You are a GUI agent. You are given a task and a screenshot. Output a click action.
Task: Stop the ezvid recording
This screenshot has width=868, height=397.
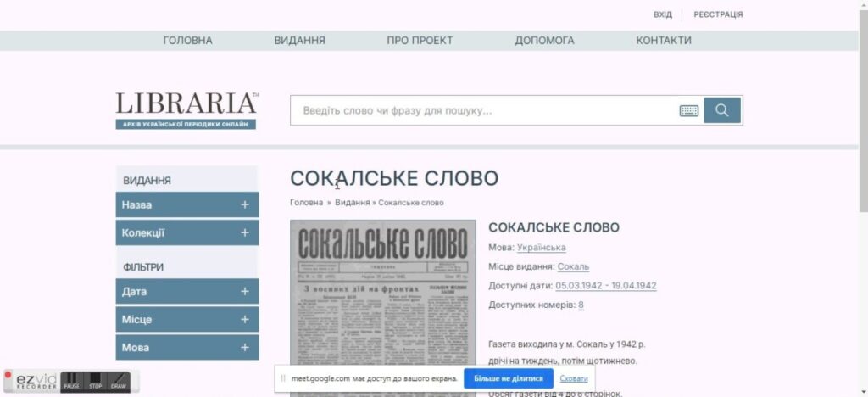[x=96, y=381]
